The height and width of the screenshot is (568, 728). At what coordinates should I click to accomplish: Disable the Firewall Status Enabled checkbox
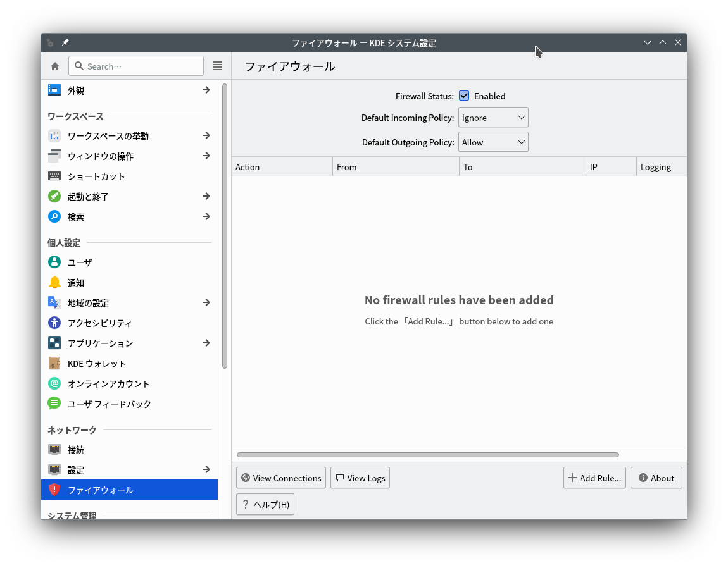click(x=464, y=96)
